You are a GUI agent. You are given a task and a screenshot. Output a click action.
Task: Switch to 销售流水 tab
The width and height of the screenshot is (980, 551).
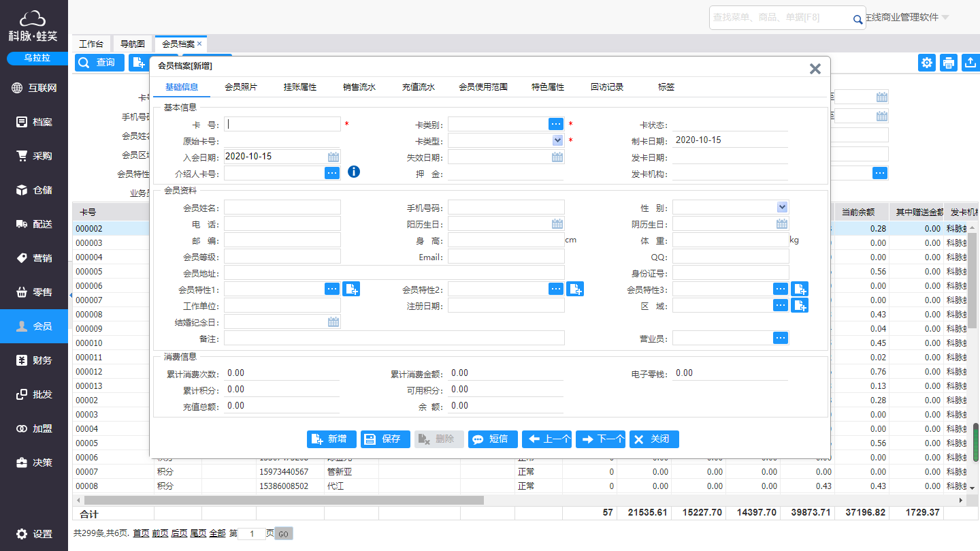click(359, 87)
